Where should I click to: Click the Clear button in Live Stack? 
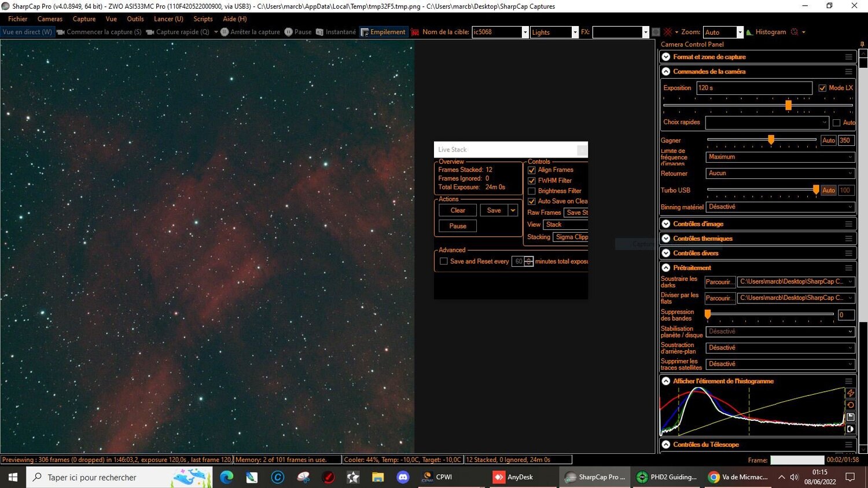(458, 211)
